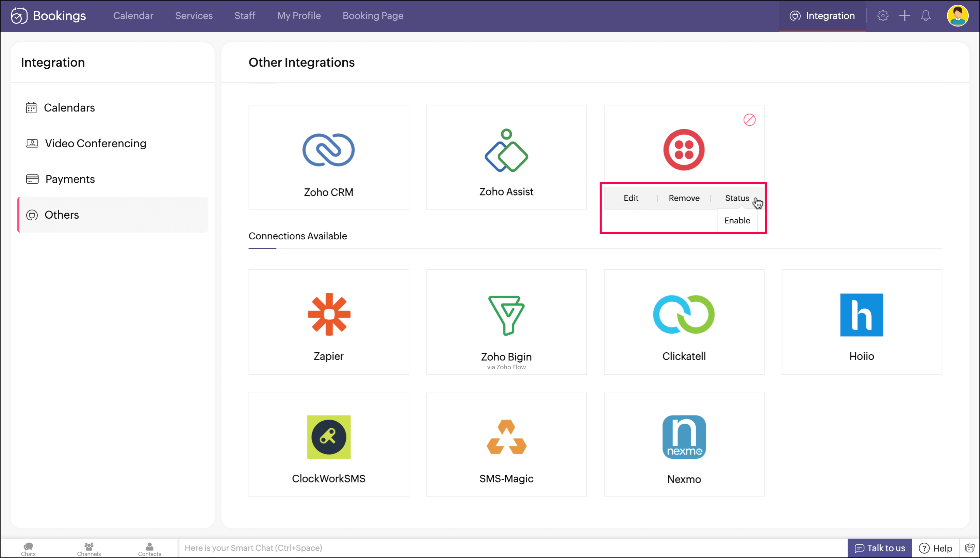Image resolution: width=980 pixels, height=558 pixels.
Task: Click the Zoho Bigin label
Action: (506, 357)
